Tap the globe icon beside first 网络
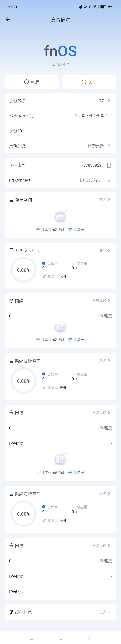Viewport: 121px width, 644px height. point(11,301)
